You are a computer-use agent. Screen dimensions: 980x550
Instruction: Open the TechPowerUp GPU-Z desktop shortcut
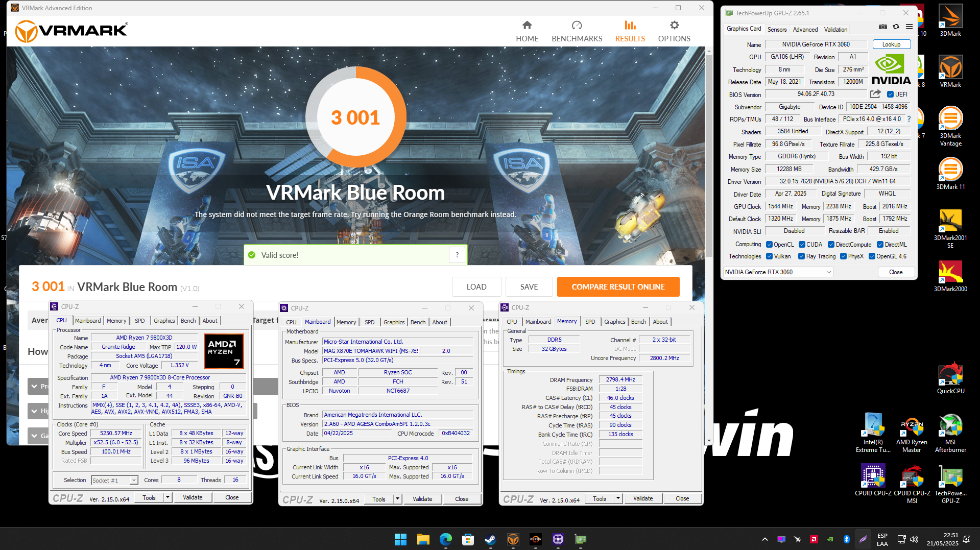point(950,484)
